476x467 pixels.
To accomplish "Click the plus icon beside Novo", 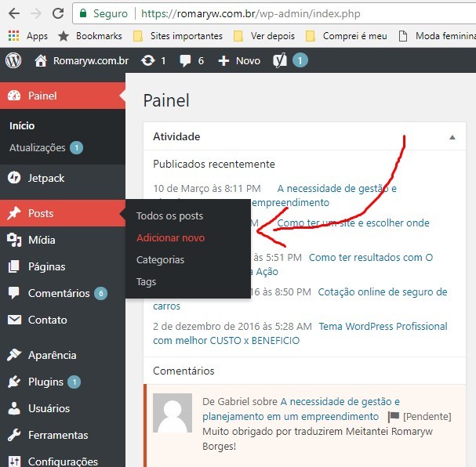I will 223,61.
